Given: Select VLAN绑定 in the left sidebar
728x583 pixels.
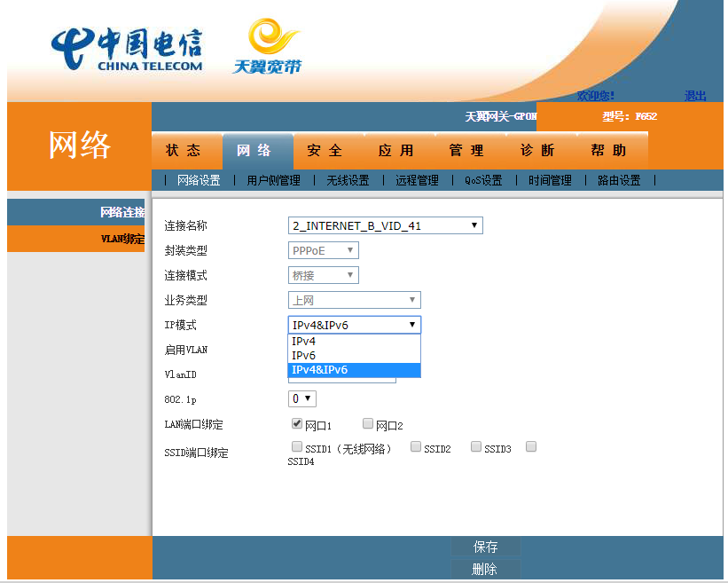Looking at the screenshot, I should pos(122,239).
